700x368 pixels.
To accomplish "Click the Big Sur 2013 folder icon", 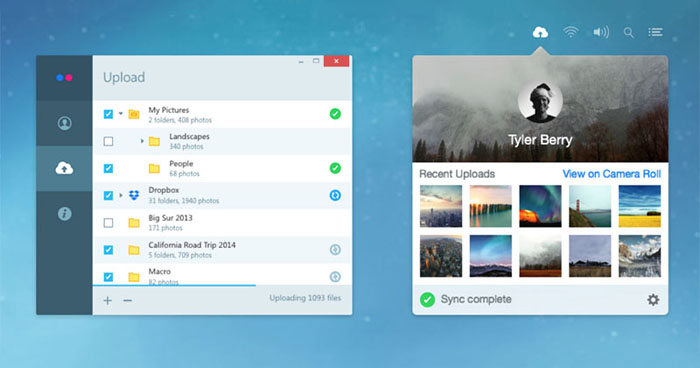I will pos(134,223).
